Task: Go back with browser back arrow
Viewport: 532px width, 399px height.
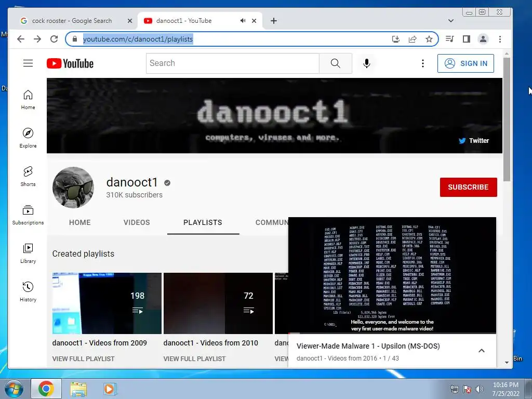Action: pyautogui.click(x=21, y=39)
